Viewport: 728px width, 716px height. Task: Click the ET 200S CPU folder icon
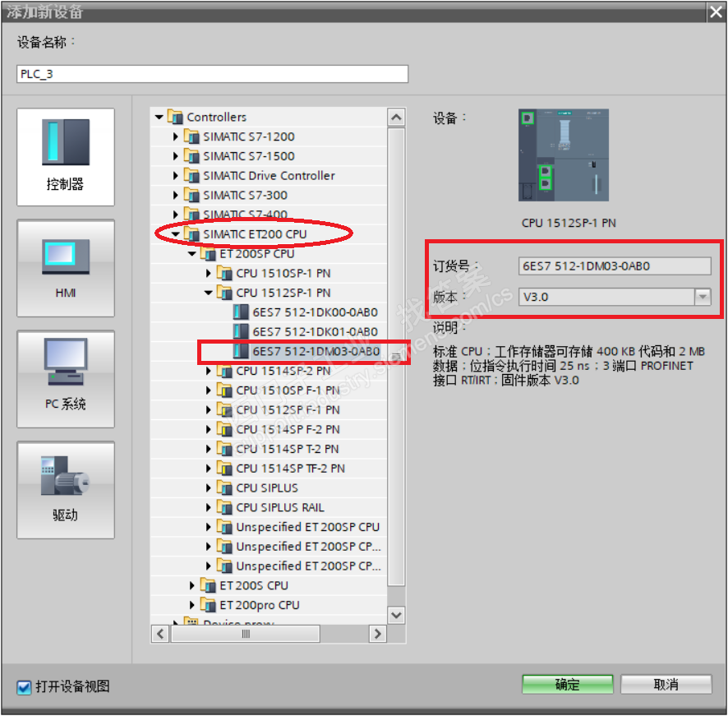pos(208,585)
